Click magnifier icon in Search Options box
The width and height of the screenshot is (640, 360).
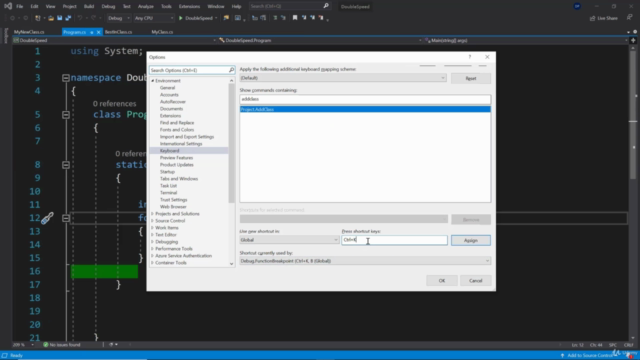(231, 70)
